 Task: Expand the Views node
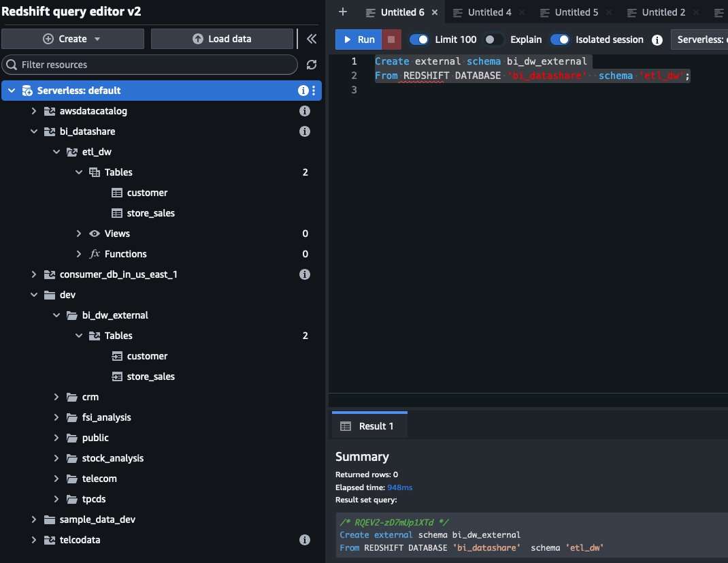pyautogui.click(x=79, y=234)
